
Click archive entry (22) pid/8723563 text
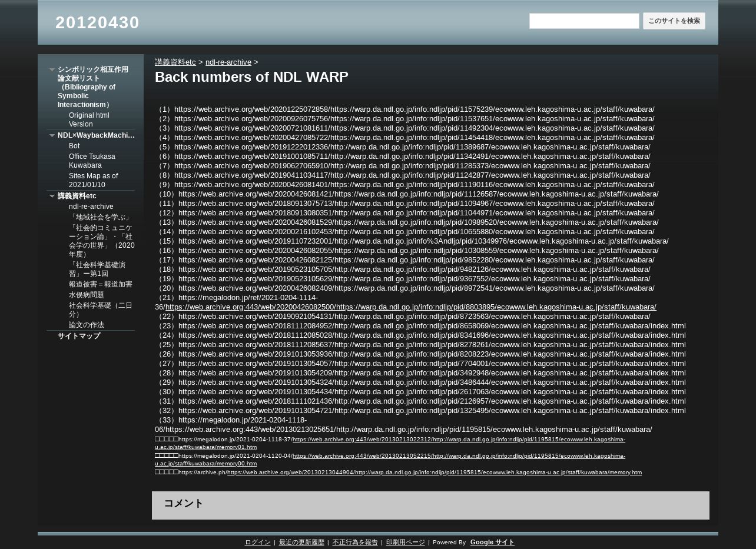(403, 317)
